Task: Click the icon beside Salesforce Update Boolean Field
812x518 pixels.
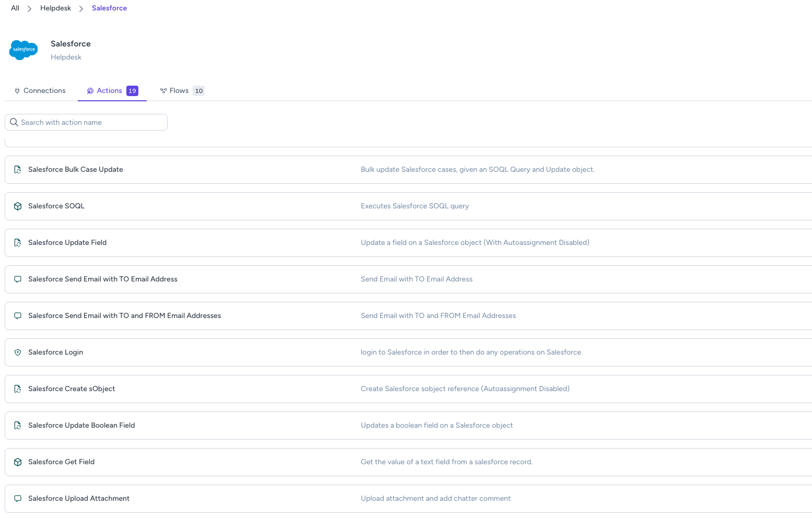Action: 18,426
